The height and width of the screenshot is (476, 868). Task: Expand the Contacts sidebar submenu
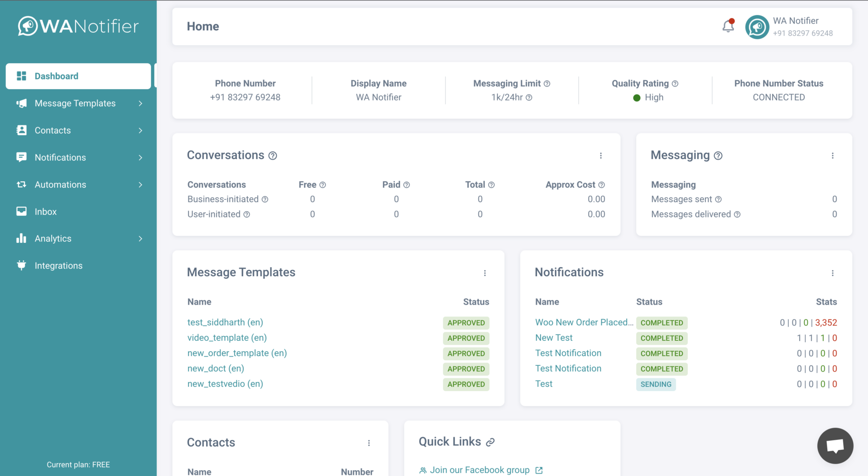click(140, 131)
